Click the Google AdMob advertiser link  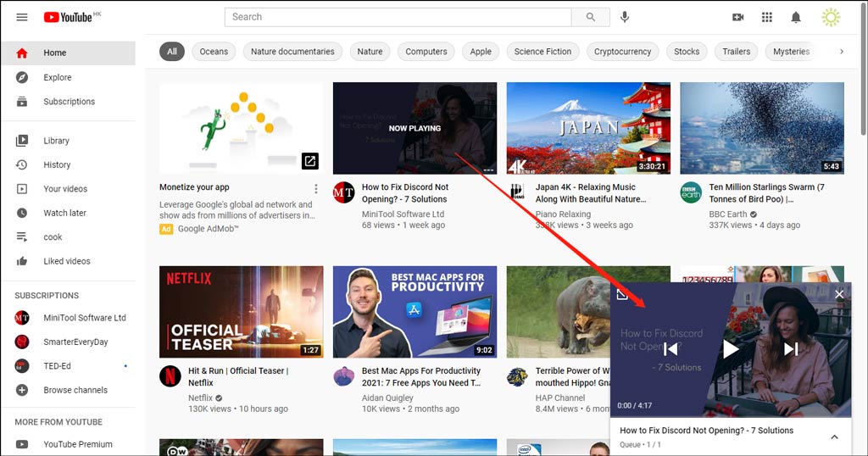(x=209, y=229)
